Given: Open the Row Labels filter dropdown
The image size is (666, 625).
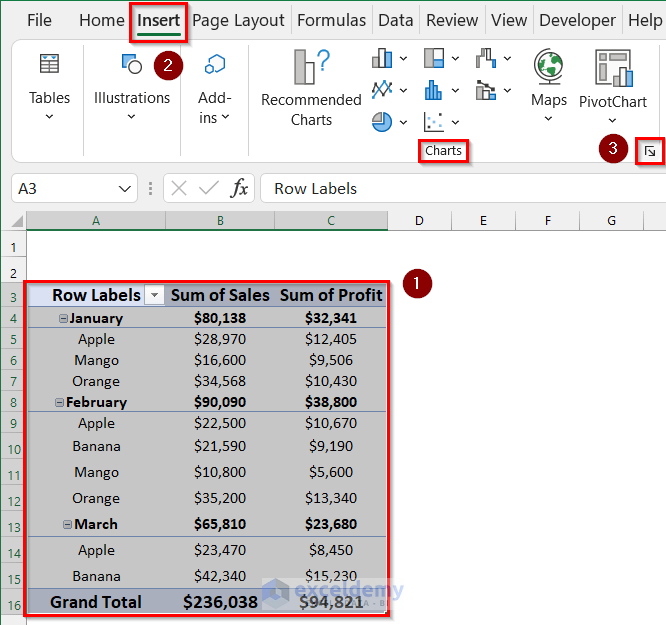Looking at the screenshot, I should point(154,295).
